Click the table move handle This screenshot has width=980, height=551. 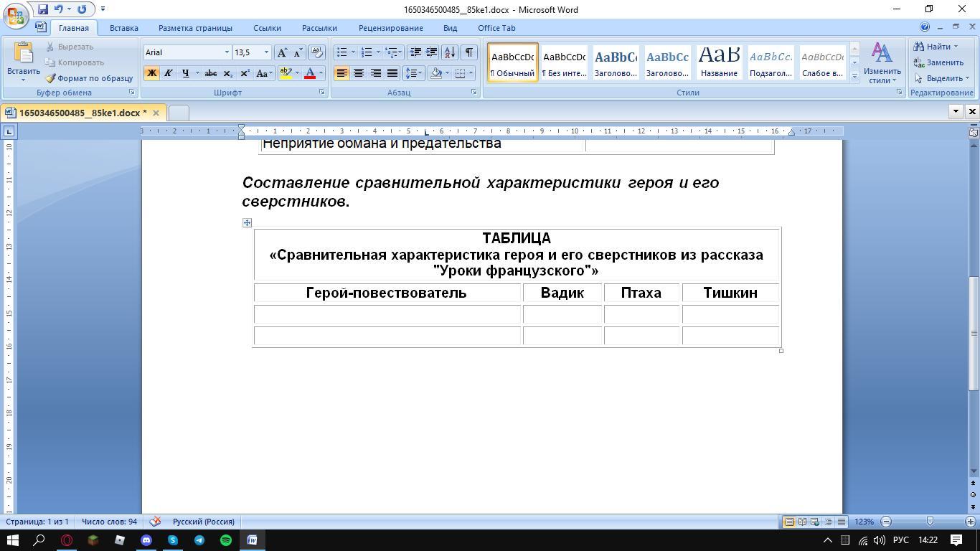[247, 222]
